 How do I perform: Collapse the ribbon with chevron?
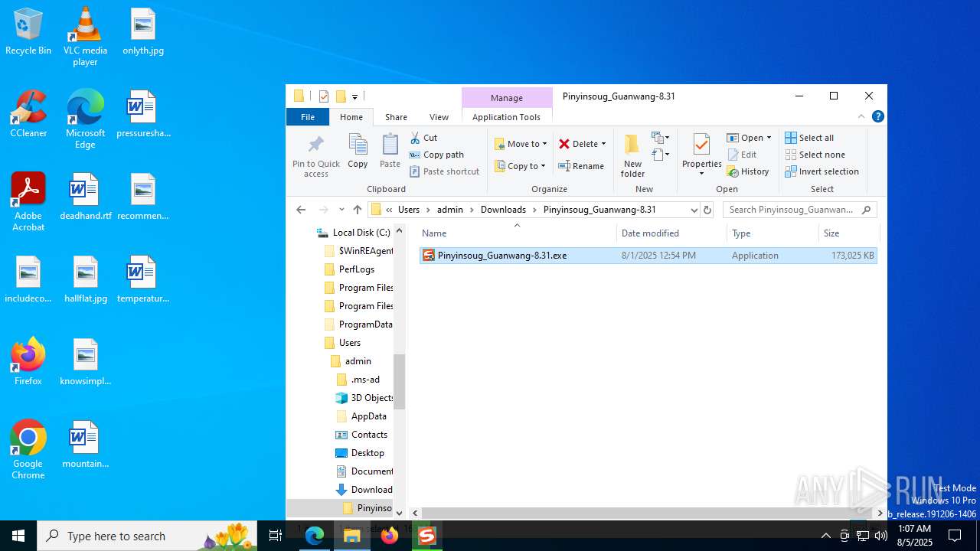[861, 116]
